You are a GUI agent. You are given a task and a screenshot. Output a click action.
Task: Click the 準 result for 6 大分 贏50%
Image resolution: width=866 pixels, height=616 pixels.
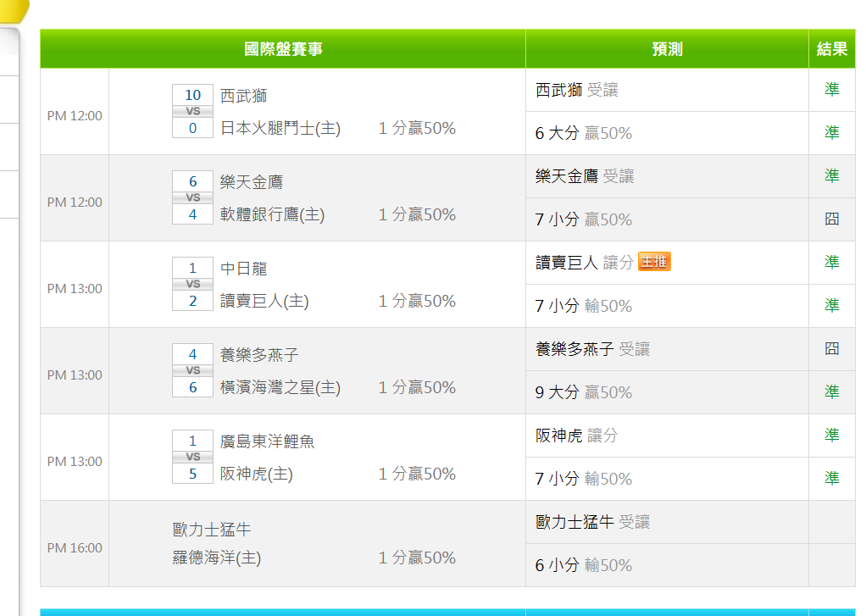coord(832,132)
